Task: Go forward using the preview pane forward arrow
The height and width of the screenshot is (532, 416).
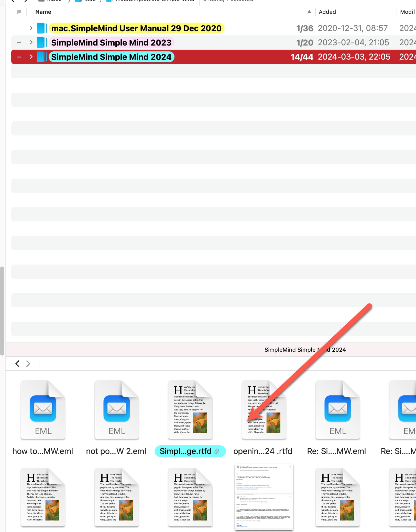Action: pyautogui.click(x=28, y=363)
